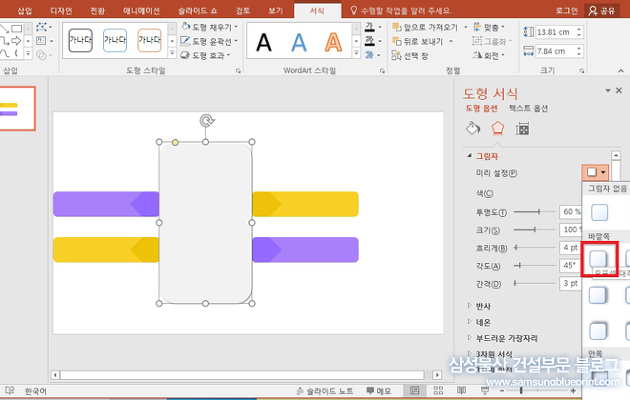Click the tell-me search box
Viewport: 630px width, 400px height.
(401, 11)
